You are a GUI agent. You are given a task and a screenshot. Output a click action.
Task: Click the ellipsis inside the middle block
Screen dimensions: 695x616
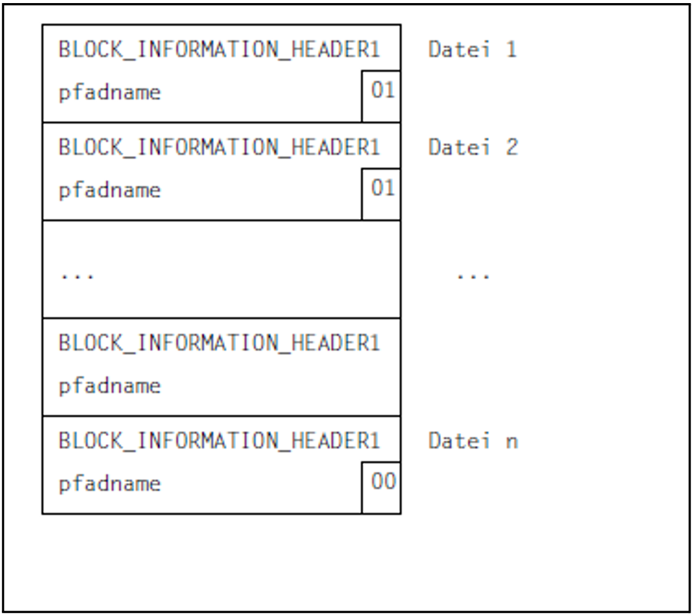pos(77,276)
